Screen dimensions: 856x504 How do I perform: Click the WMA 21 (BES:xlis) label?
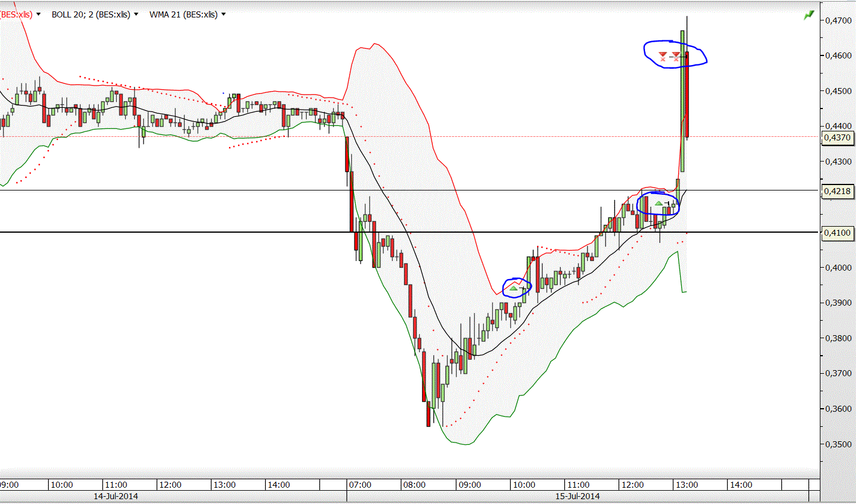point(183,14)
